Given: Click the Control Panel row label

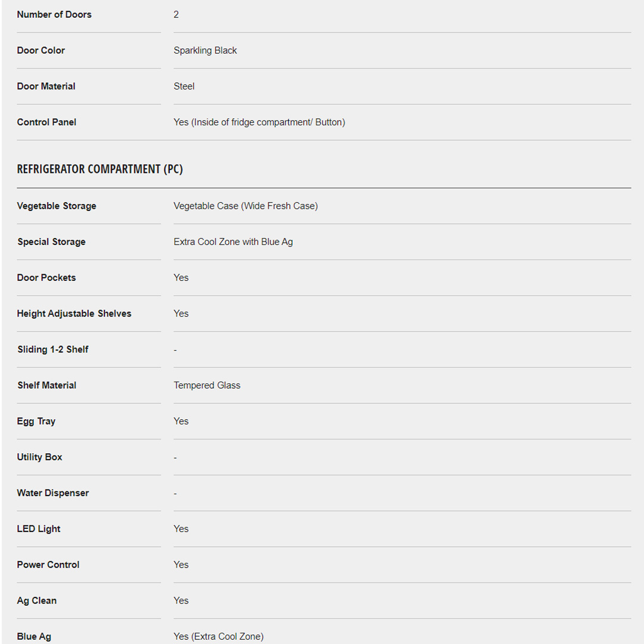Looking at the screenshot, I should point(47,122).
